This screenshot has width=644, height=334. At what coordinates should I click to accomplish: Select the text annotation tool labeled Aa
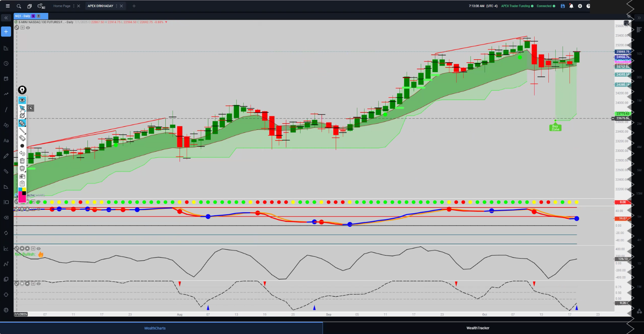coord(6,141)
